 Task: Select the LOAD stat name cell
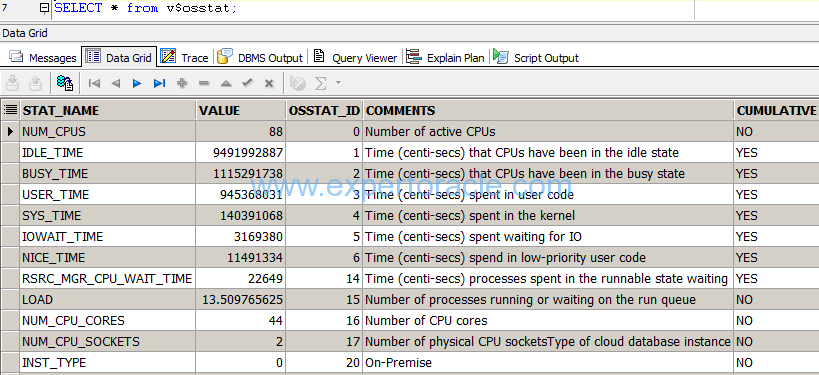click(108, 300)
